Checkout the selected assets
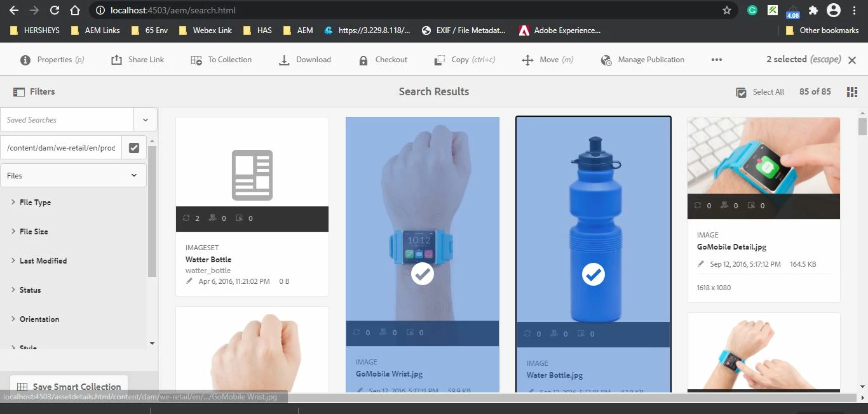Viewport: 868px width, 414px height. pyautogui.click(x=383, y=60)
